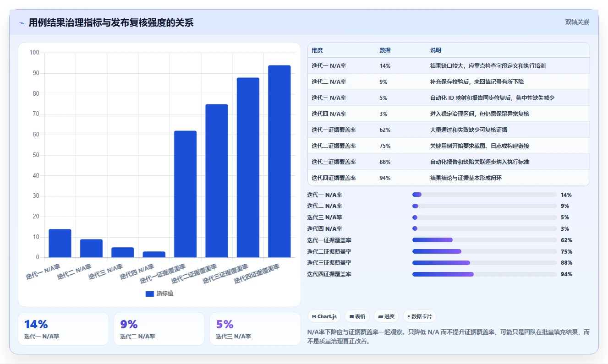Viewport: 608px width, 364px height.
Task: Click the 迭代二证据覆盖率 progress bar
Action: pyautogui.click(x=485, y=251)
